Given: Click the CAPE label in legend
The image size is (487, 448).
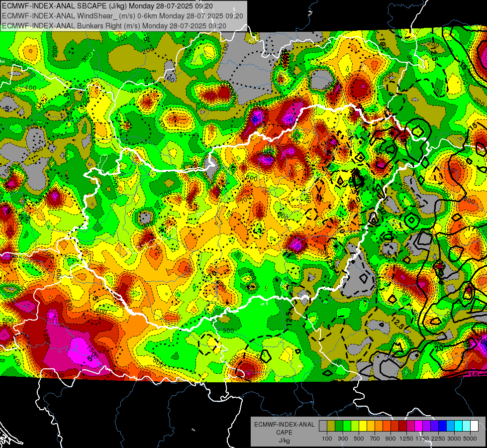Looking at the screenshot, I should click(x=284, y=433).
